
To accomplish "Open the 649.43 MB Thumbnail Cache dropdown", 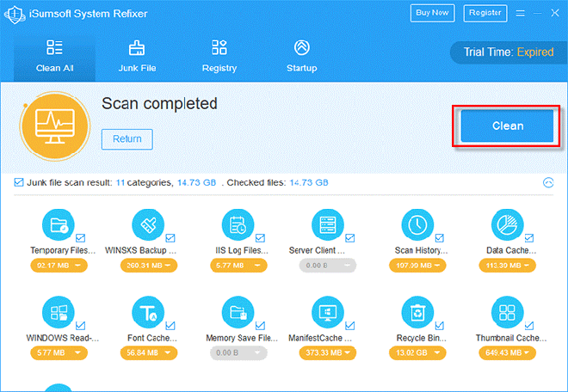I will [x=507, y=352].
